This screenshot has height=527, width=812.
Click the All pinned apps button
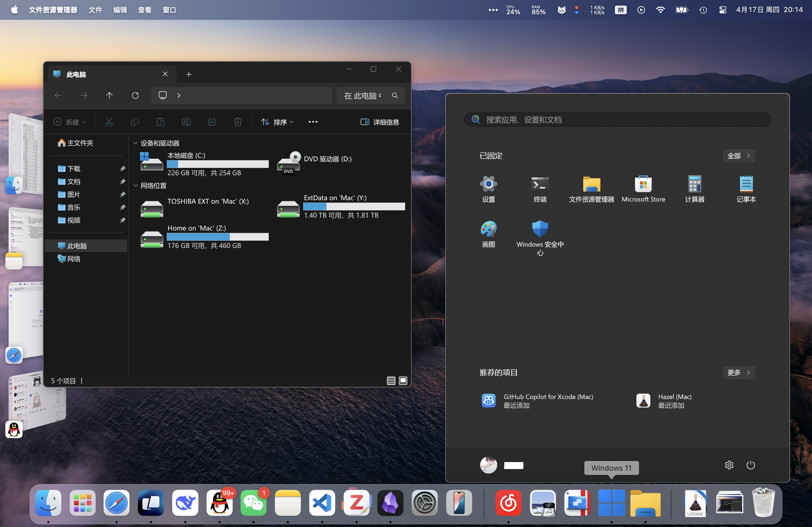point(739,156)
